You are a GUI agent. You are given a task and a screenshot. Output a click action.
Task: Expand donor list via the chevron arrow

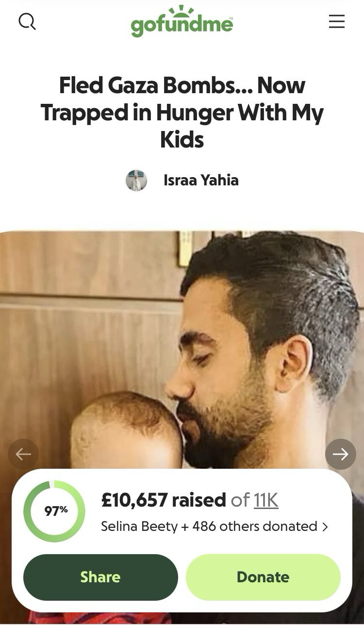(x=325, y=526)
